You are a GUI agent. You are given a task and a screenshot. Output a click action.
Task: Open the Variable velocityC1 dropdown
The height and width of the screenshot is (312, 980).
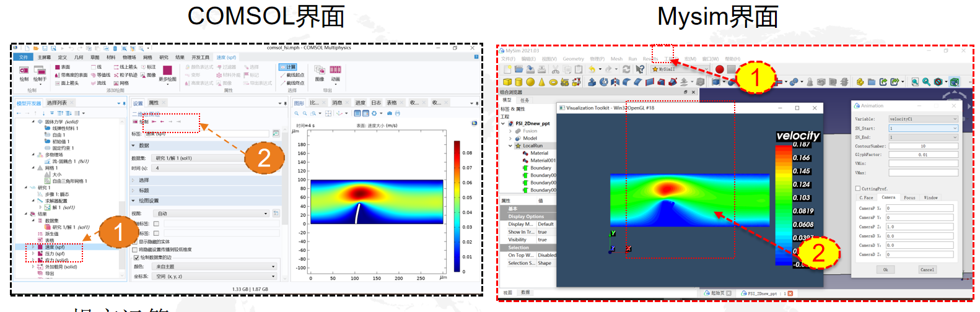(x=923, y=119)
